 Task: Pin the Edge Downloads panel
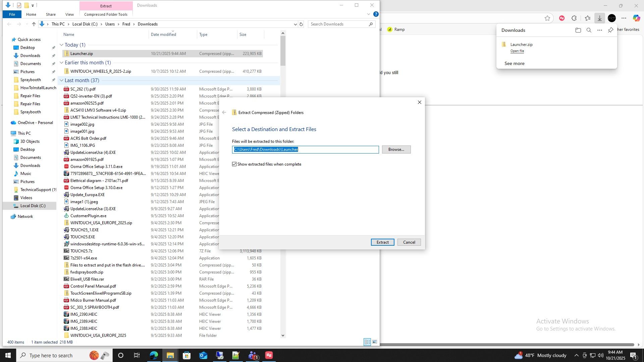(610, 30)
